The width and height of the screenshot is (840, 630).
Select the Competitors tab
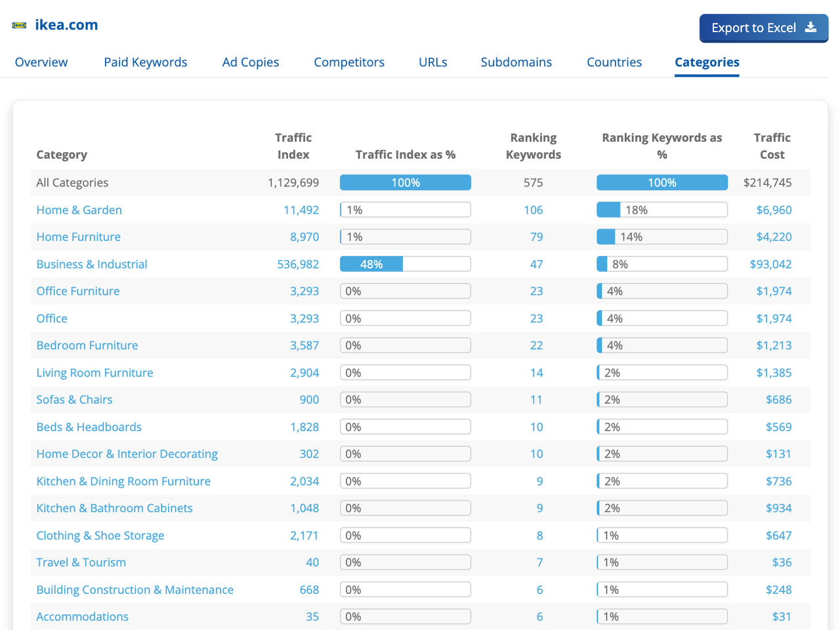[x=349, y=62]
